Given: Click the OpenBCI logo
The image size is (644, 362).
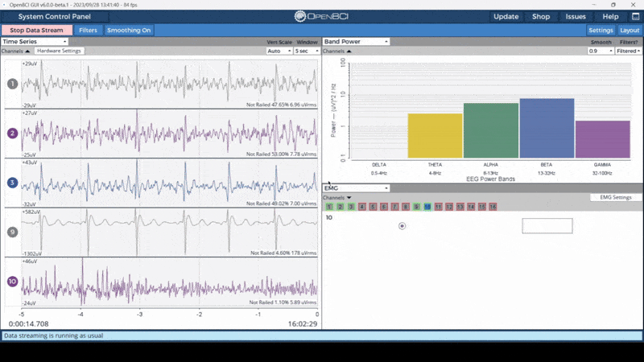Looking at the screenshot, I should [x=321, y=16].
